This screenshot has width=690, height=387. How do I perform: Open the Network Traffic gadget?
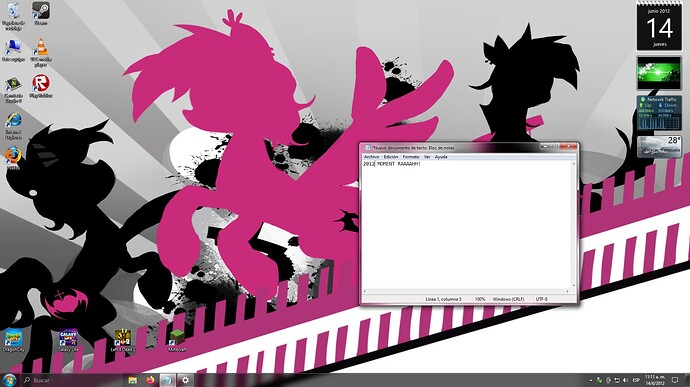[659, 113]
